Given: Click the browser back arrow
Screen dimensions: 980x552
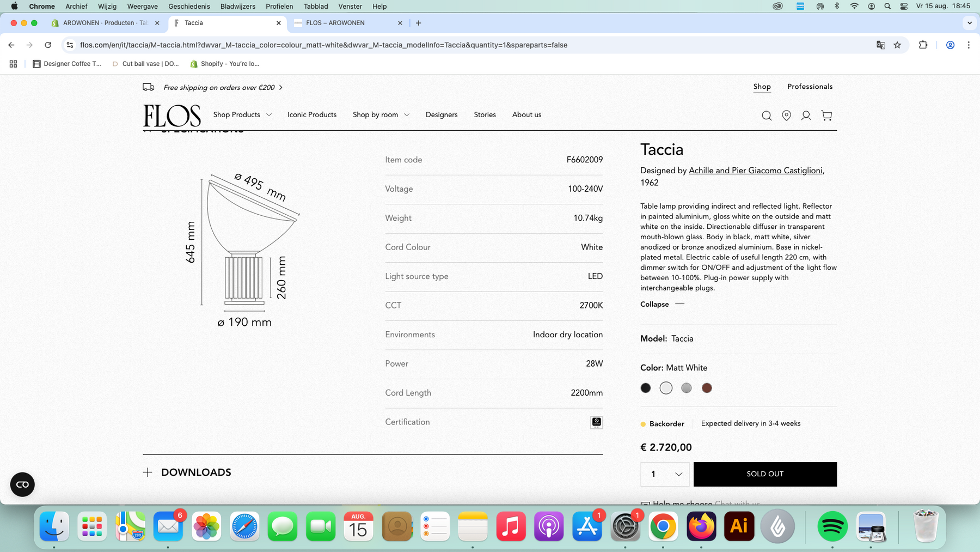Looking at the screenshot, I should (x=11, y=45).
